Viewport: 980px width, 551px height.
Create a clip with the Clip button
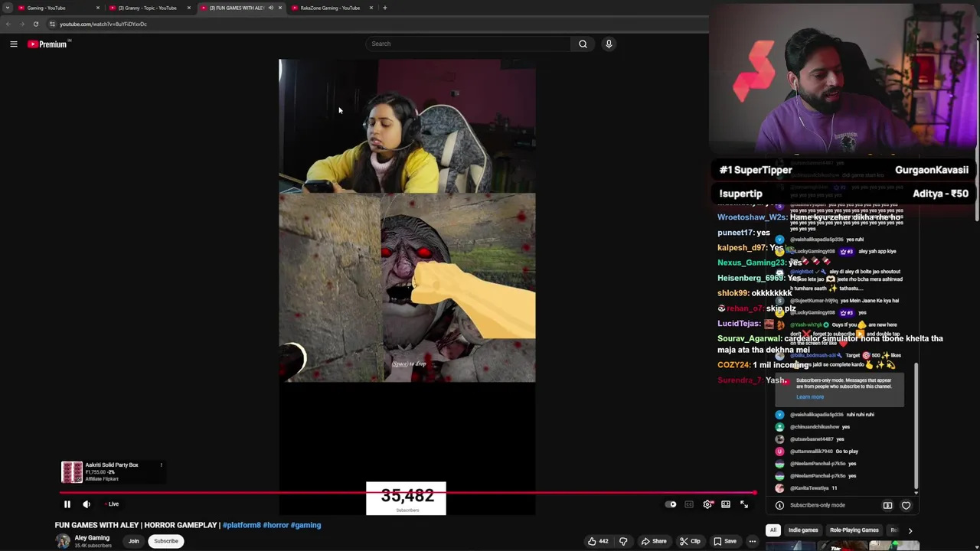[690, 541]
